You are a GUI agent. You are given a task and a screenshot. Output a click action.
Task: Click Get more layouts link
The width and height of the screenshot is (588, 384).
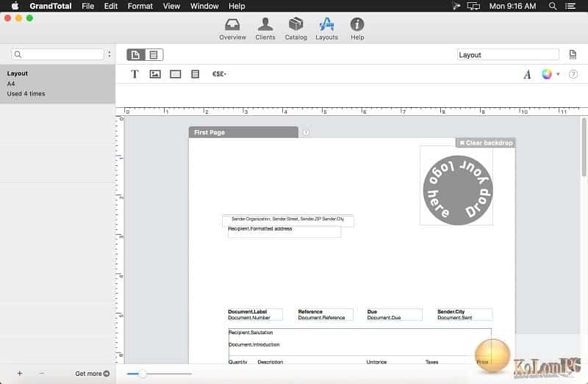point(93,374)
